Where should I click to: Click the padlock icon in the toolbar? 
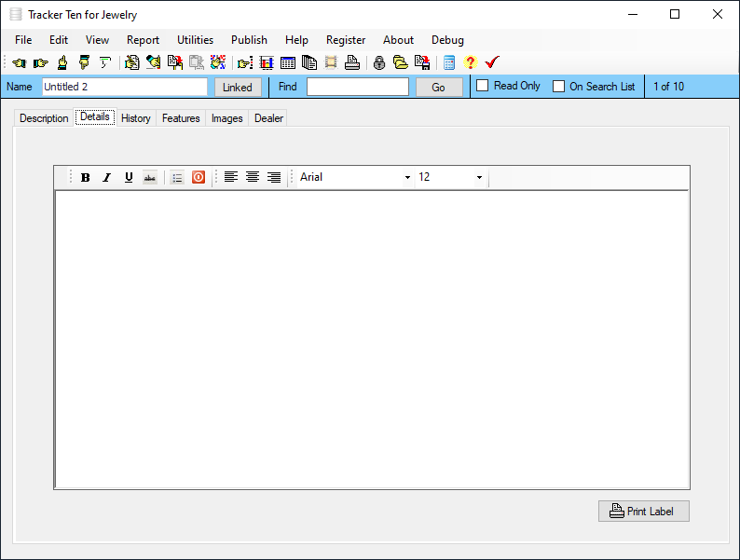point(379,62)
